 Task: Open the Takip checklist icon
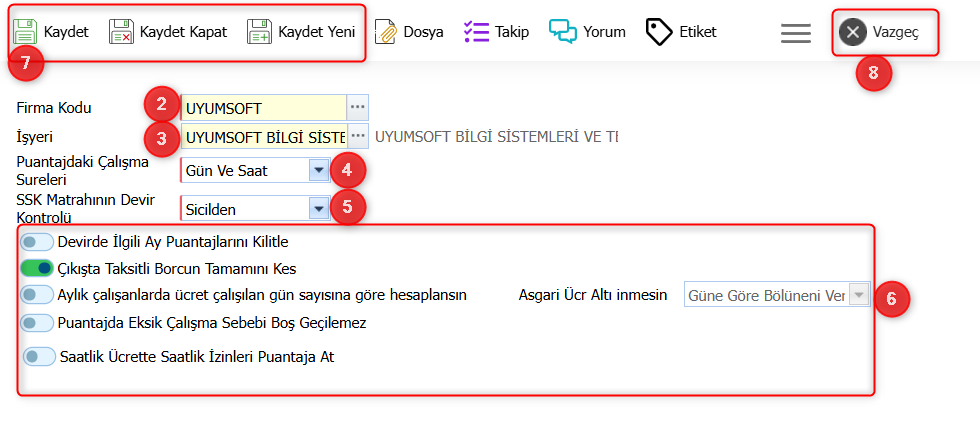477,31
